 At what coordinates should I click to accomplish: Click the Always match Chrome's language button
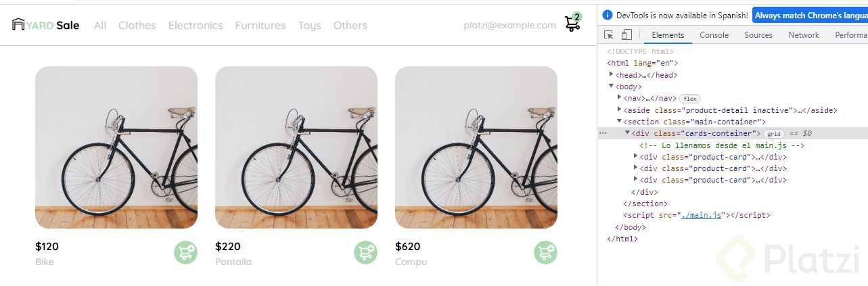point(809,15)
